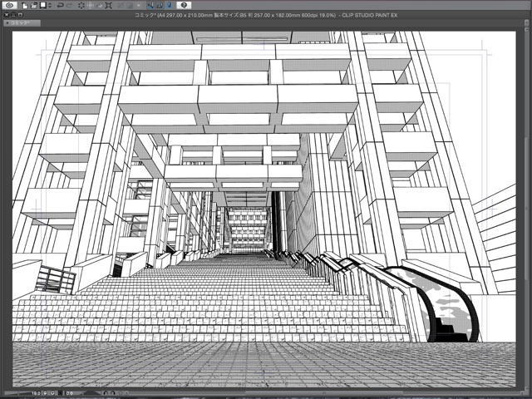Toggle Snap to Special Ruler
Image resolution: width=532 pixels, height=399 pixels.
tap(160, 6)
